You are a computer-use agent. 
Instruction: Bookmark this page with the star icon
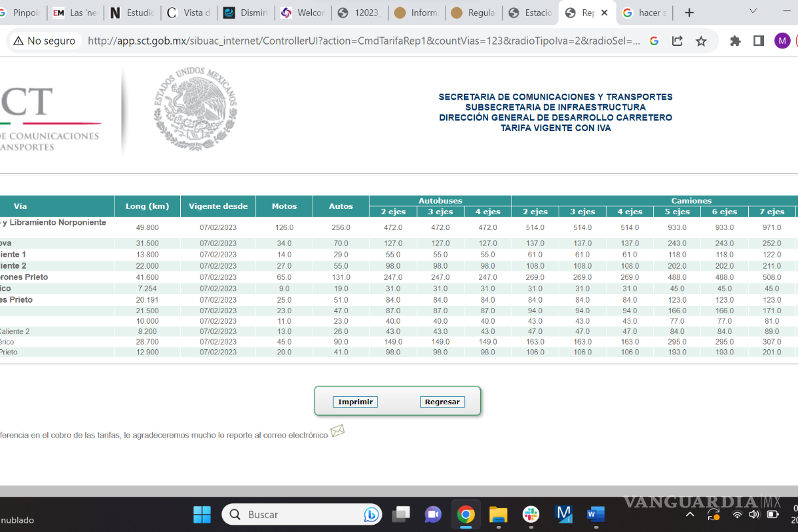click(x=701, y=41)
